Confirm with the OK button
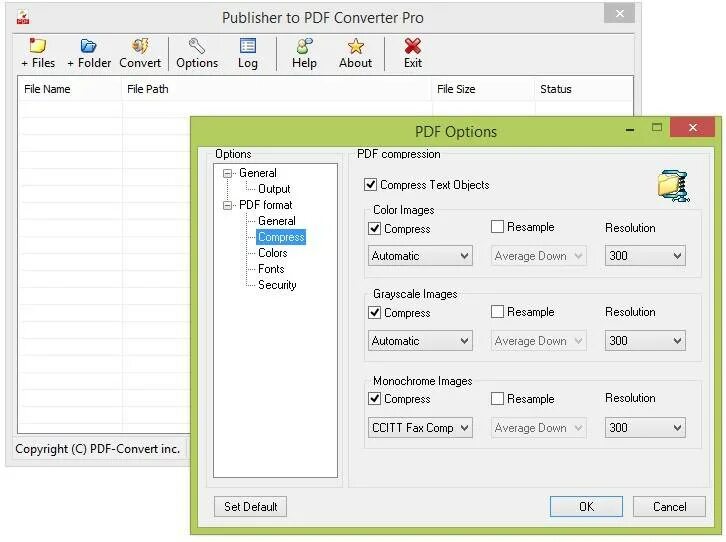The height and width of the screenshot is (542, 726). (586, 506)
